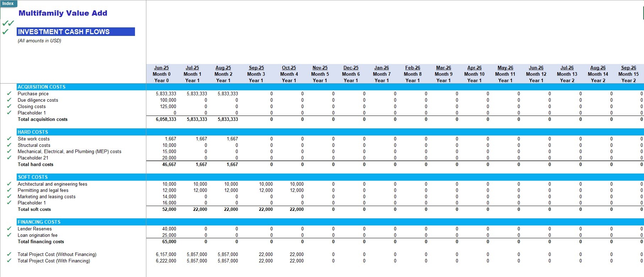Click the Purchase price row label
This screenshot has width=644, height=277.
[33, 94]
